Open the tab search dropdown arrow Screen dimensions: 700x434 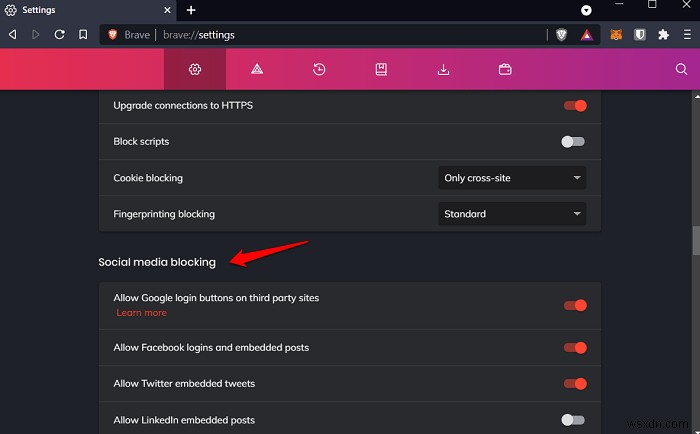[x=586, y=10]
